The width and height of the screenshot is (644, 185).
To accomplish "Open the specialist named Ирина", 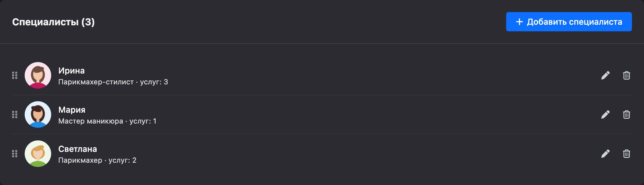I will pyautogui.click(x=71, y=71).
